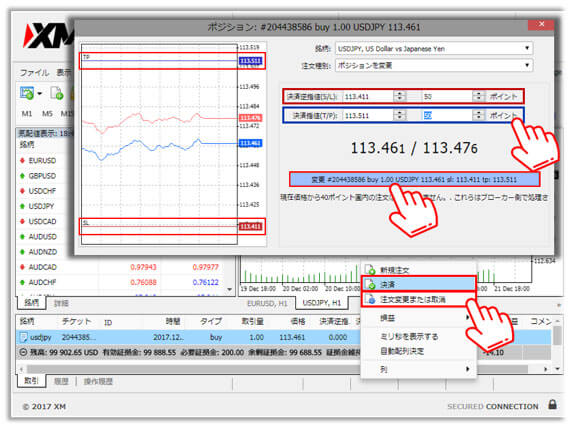The height and width of the screenshot is (429, 570).
Task: Select the usdjpy position row ticket number
Action: [x=79, y=337]
